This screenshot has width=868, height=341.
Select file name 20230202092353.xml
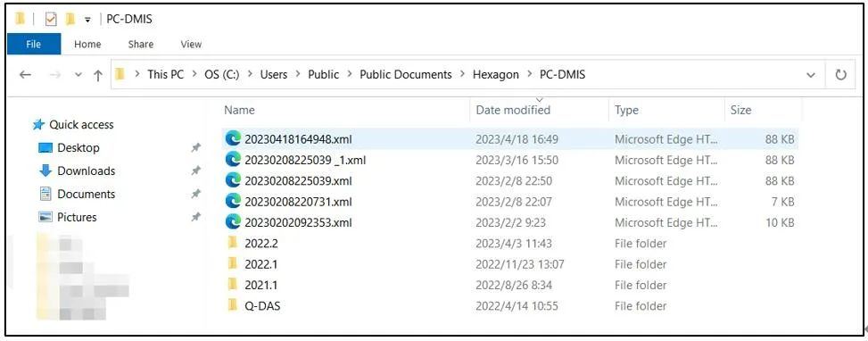298,222
